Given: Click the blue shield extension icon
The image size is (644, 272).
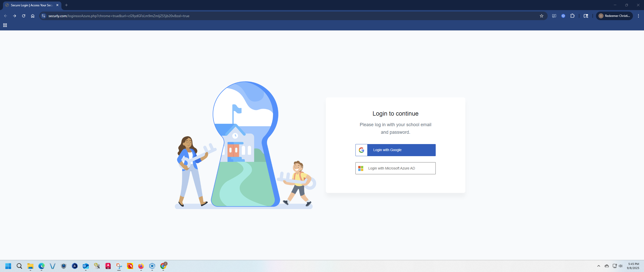Looking at the screenshot, I should [563, 16].
